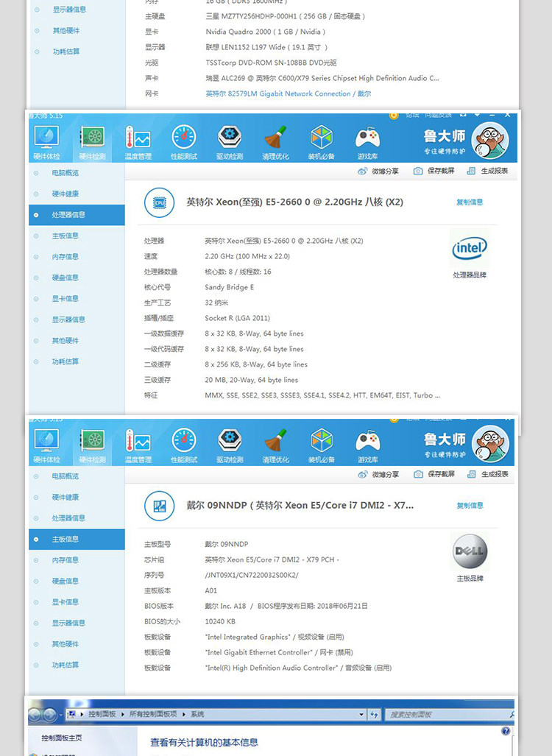The width and height of the screenshot is (552, 756).
Task: Expand the arrow after 所有控制面板项 in the breadcrumb
Action: [x=184, y=715]
